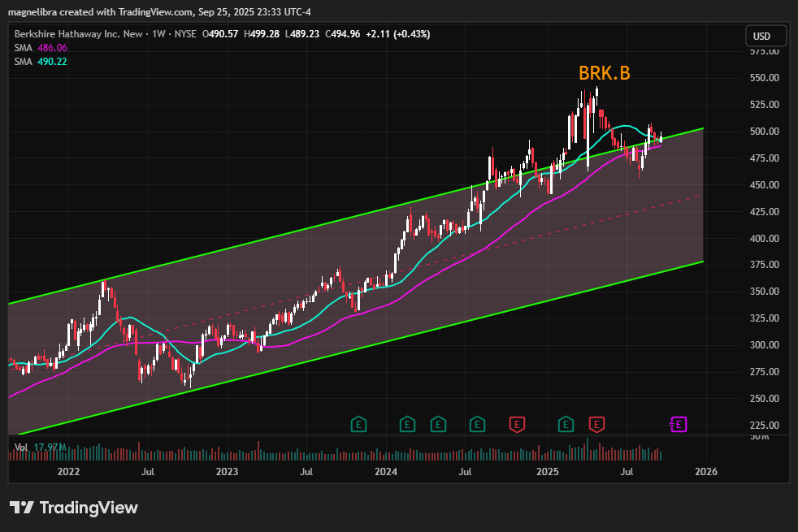The height and width of the screenshot is (532, 798).
Task: Click the 400.00 price axis label
Action: pos(765,238)
